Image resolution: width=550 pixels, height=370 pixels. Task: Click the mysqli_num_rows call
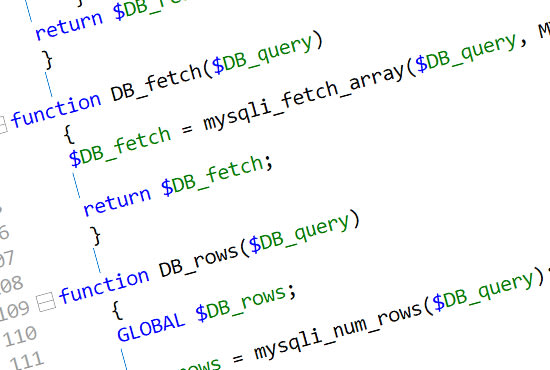pos(338,330)
